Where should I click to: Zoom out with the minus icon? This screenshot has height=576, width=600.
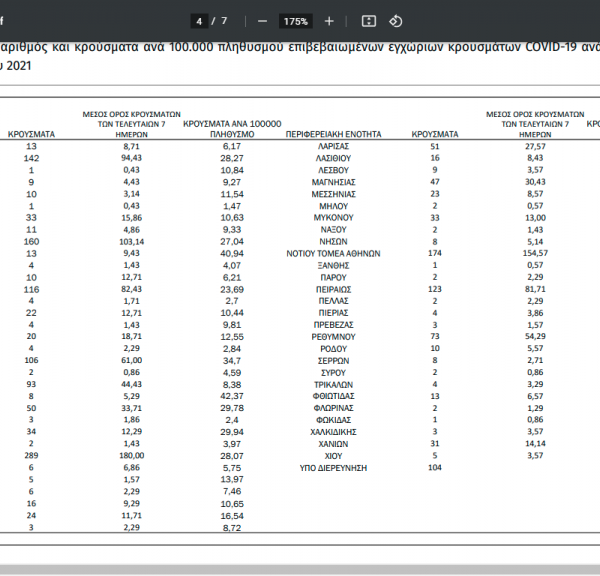pos(262,21)
